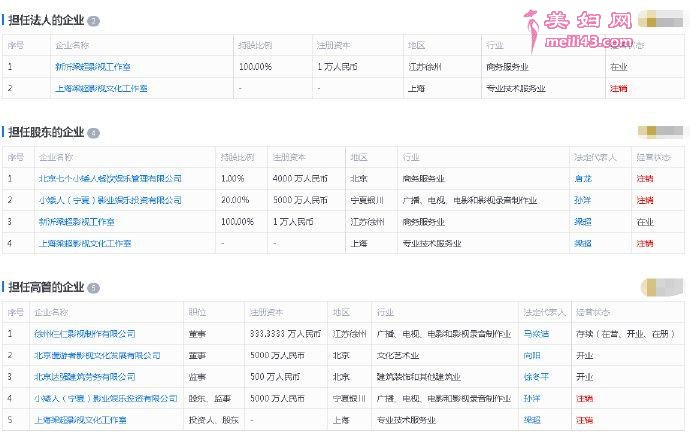Open 上海梁超影视文化工作室 in the 担任高管的企业 table
690x446 pixels.
coord(81,420)
